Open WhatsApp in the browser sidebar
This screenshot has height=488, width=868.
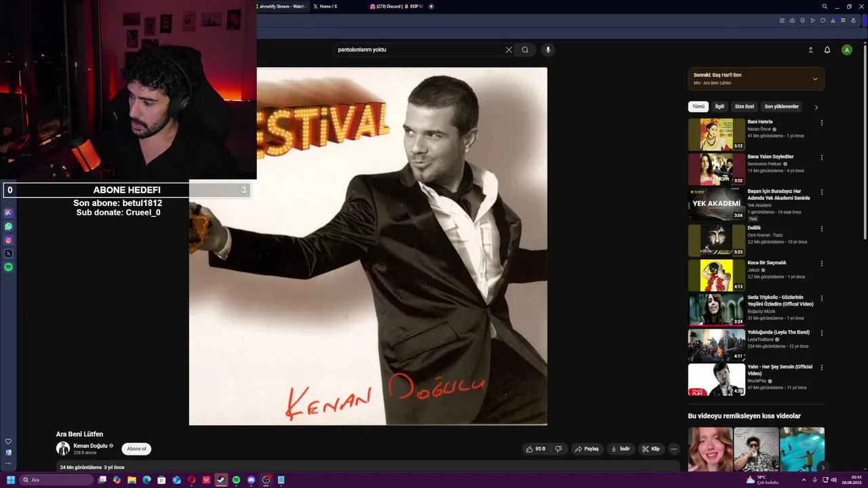coord(8,226)
